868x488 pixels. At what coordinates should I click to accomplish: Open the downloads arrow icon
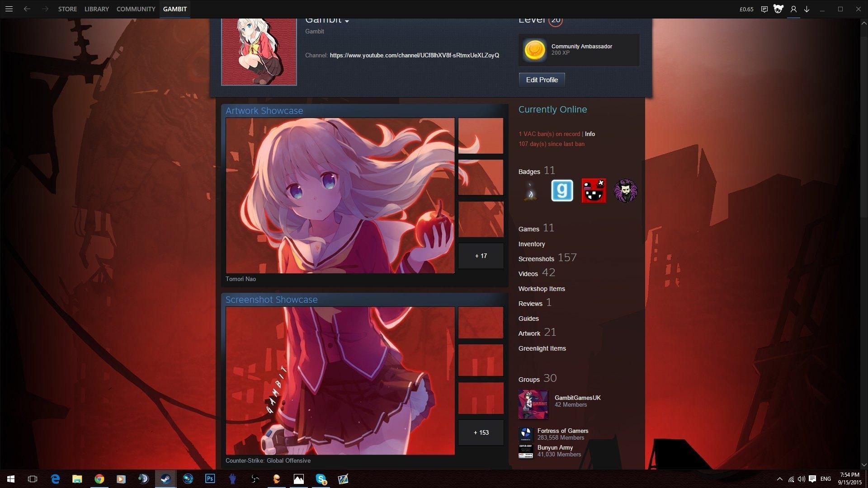point(807,9)
